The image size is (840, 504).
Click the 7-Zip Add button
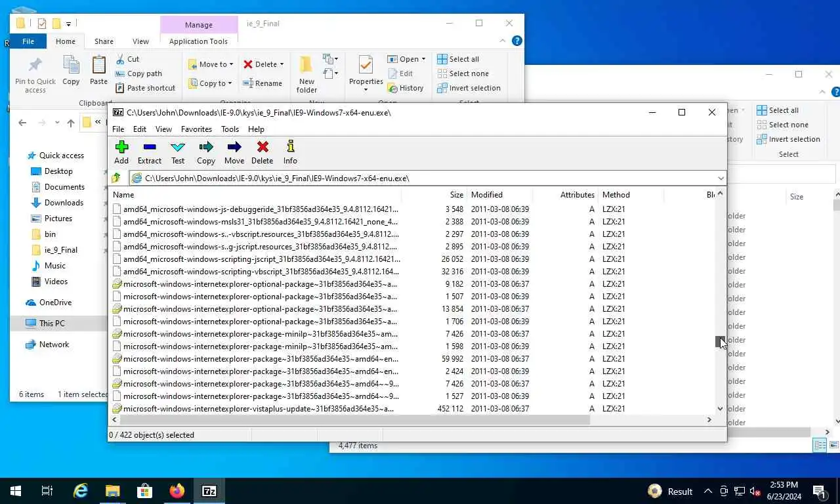tap(121, 152)
